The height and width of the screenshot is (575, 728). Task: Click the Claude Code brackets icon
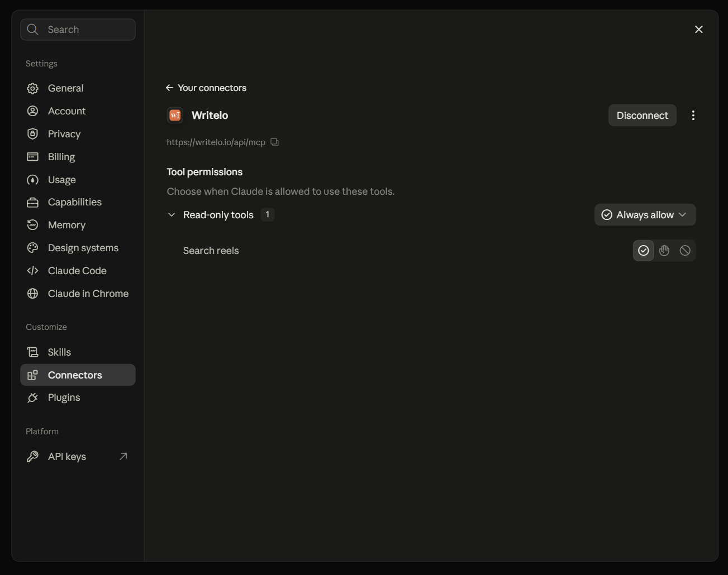tap(33, 271)
